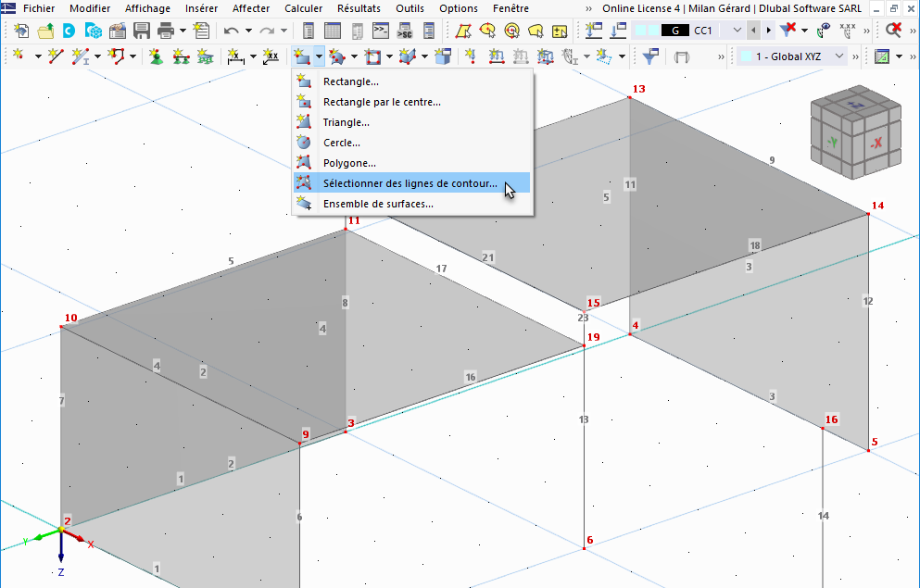Choose Triangle... from the surface menu
920x588 pixels.
point(412,122)
